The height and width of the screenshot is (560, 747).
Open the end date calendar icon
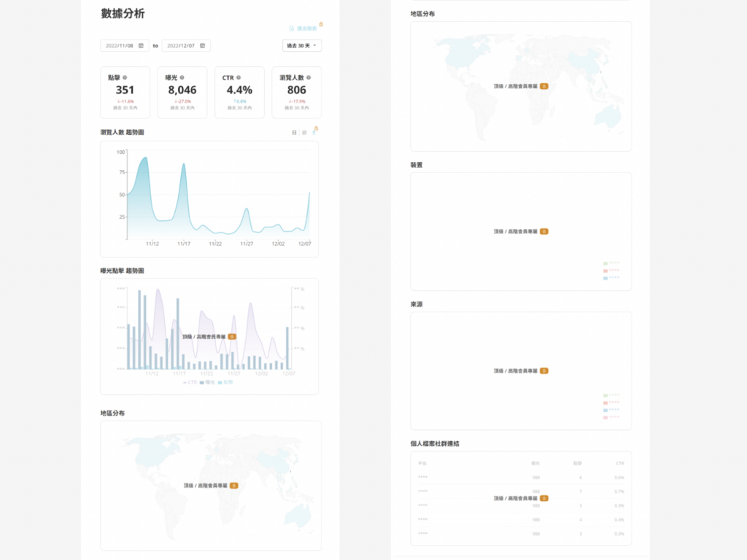[x=202, y=46]
